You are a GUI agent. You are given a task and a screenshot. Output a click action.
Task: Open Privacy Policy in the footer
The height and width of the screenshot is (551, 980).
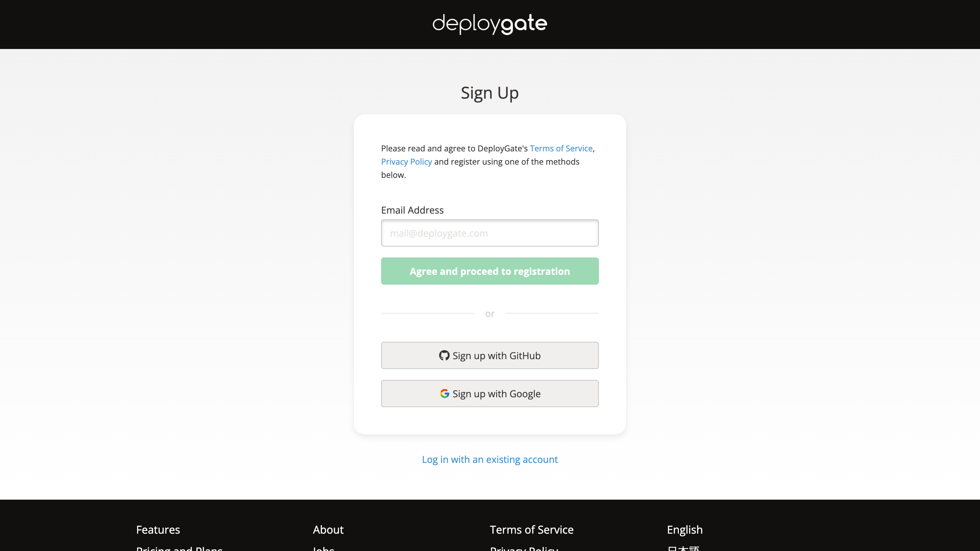pyautogui.click(x=524, y=548)
